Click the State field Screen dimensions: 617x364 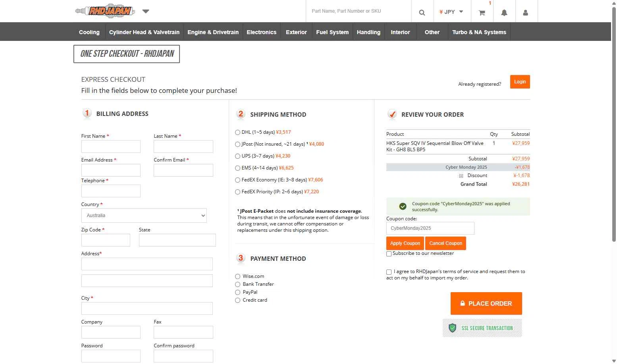click(x=177, y=240)
